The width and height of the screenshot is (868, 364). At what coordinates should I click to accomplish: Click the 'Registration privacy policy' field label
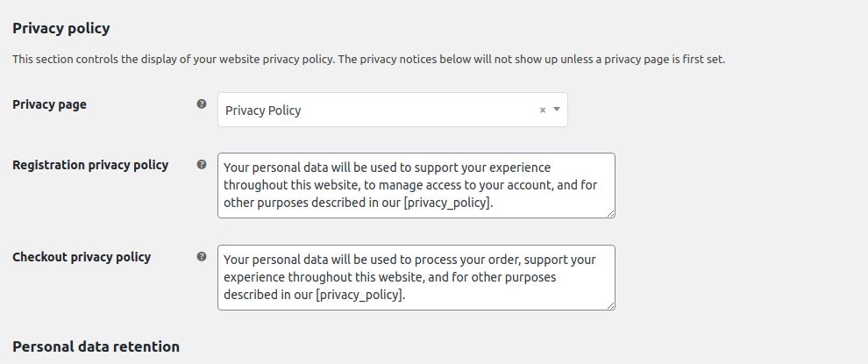(90, 165)
